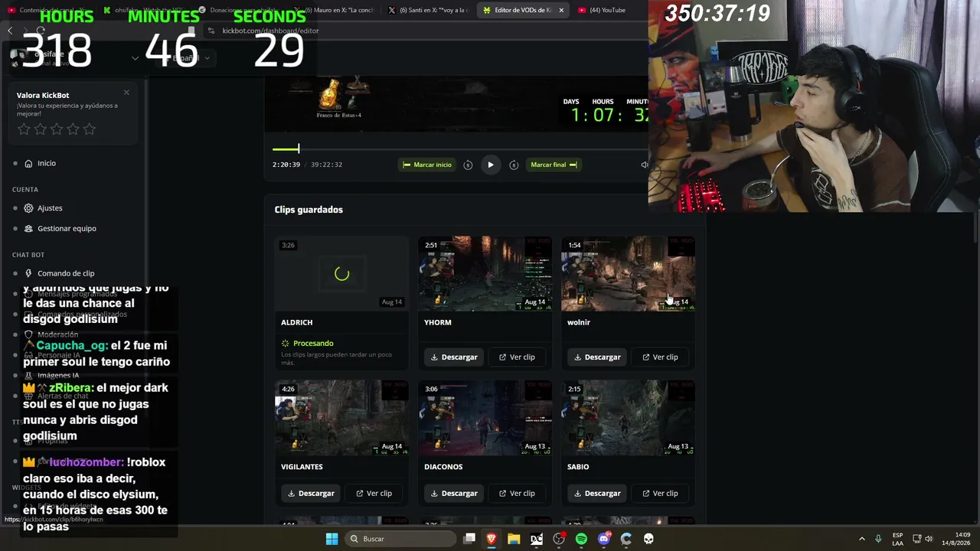Mute the editor volume speaker icon
This screenshot has width=980, height=551.
[645, 165]
